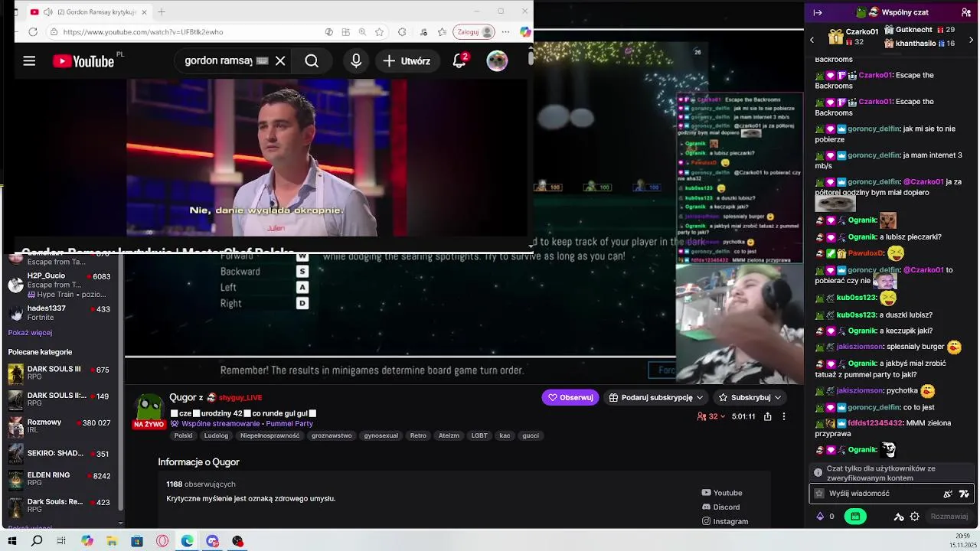Open the YouTube hamburger guide menu
Screen dimensions: 980x551
29,61
